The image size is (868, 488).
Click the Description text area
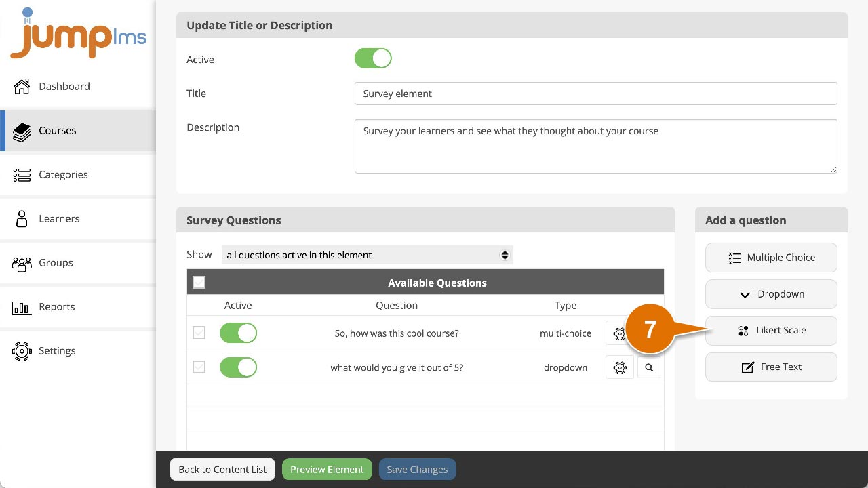(x=595, y=146)
